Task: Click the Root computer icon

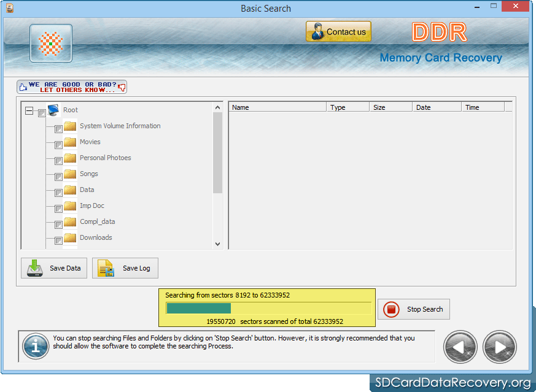Action: coord(53,110)
